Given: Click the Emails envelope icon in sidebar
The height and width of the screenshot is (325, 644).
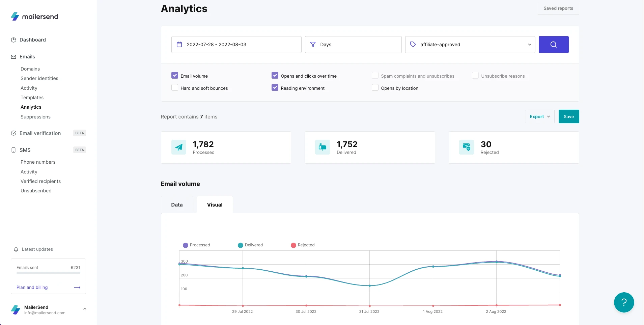Looking at the screenshot, I should point(13,57).
